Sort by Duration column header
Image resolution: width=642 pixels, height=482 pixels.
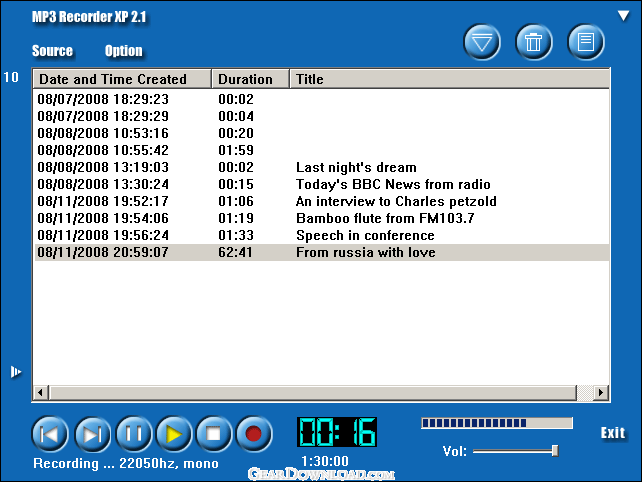click(251, 79)
